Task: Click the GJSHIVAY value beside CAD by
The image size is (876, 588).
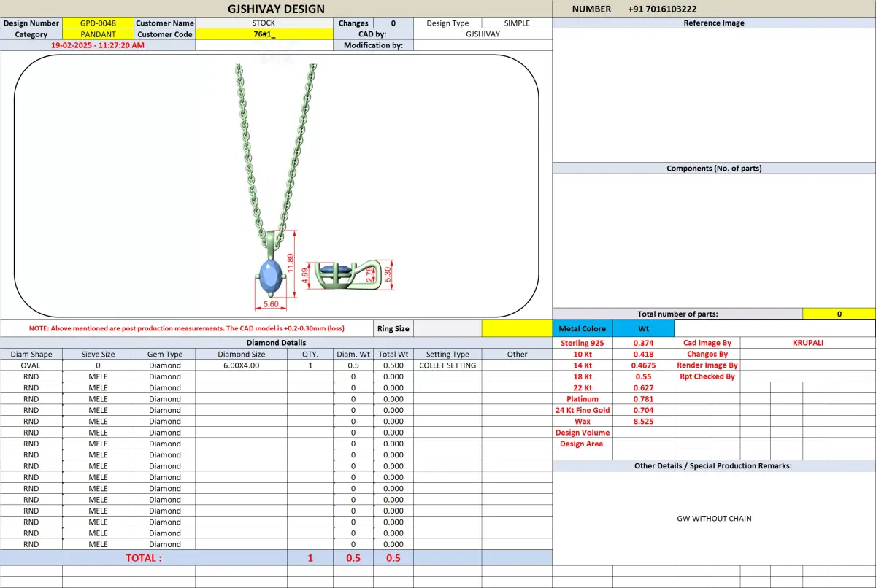Action: click(x=483, y=34)
